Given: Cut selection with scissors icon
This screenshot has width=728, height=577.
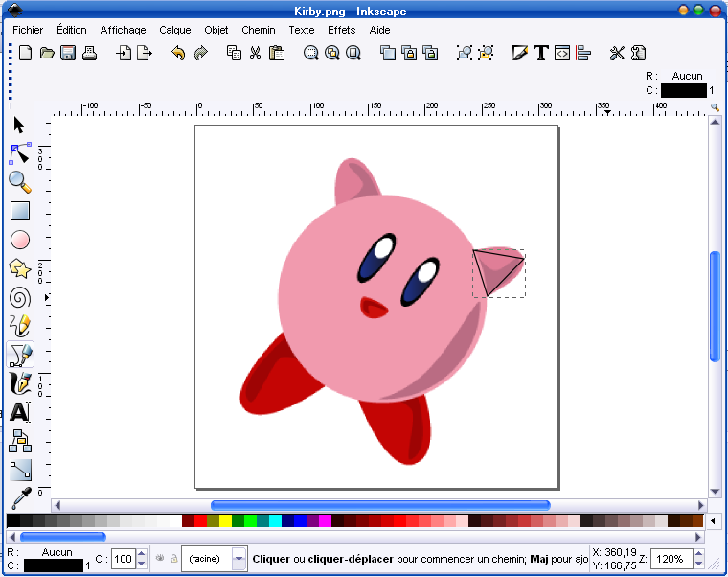Looking at the screenshot, I should 255,53.
